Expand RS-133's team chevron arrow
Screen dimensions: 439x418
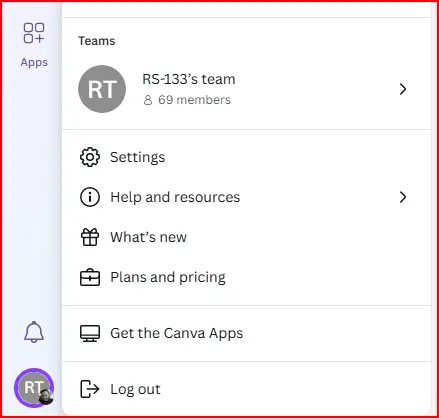(x=403, y=89)
